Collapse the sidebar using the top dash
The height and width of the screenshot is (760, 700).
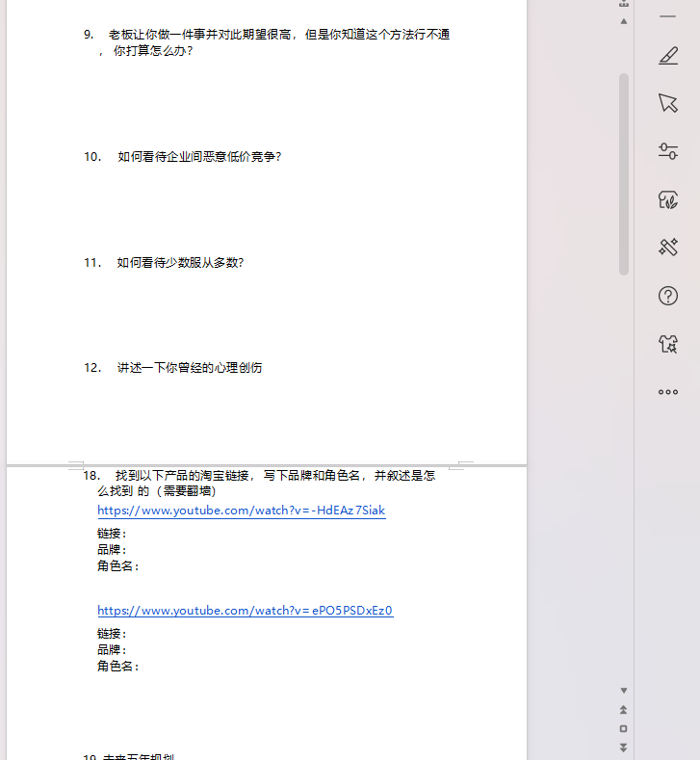667,17
